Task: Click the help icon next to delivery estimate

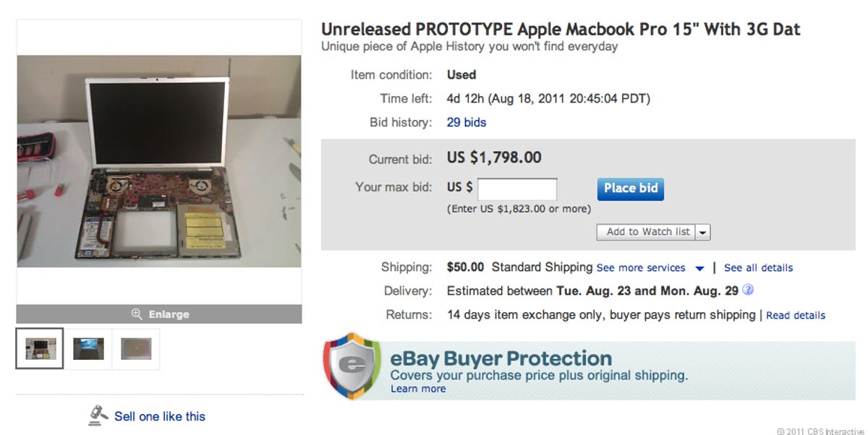Action: 749,290
